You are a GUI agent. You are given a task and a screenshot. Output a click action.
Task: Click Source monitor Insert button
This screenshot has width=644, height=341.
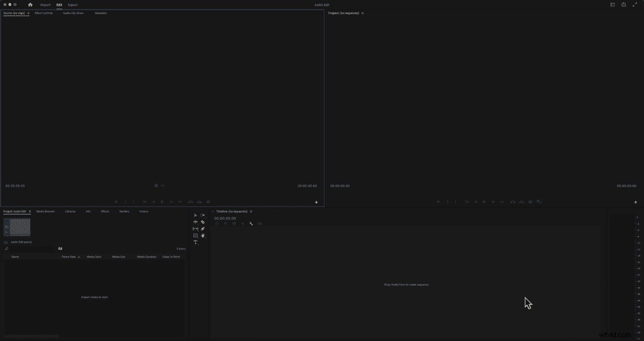pos(191,202)
